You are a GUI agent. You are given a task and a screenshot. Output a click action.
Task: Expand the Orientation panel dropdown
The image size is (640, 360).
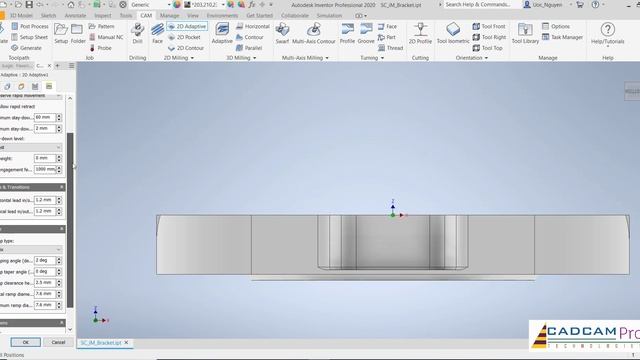point(486,58)
